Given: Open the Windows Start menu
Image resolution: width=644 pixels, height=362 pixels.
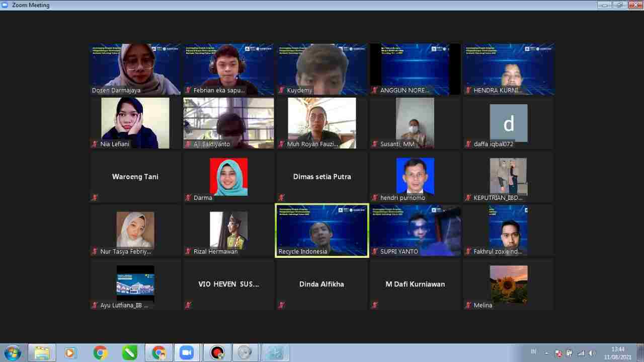Looking at the screenshot, I should tap(12, 352).
